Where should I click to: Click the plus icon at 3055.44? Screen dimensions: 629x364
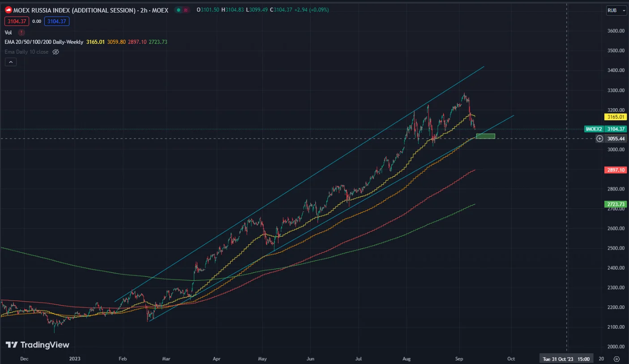click(599, 139)
